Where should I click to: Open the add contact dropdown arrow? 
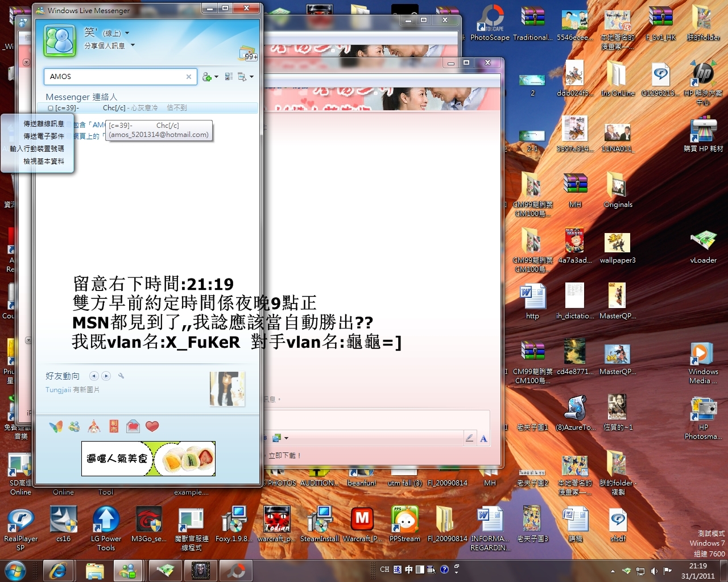tap(216, 77)
